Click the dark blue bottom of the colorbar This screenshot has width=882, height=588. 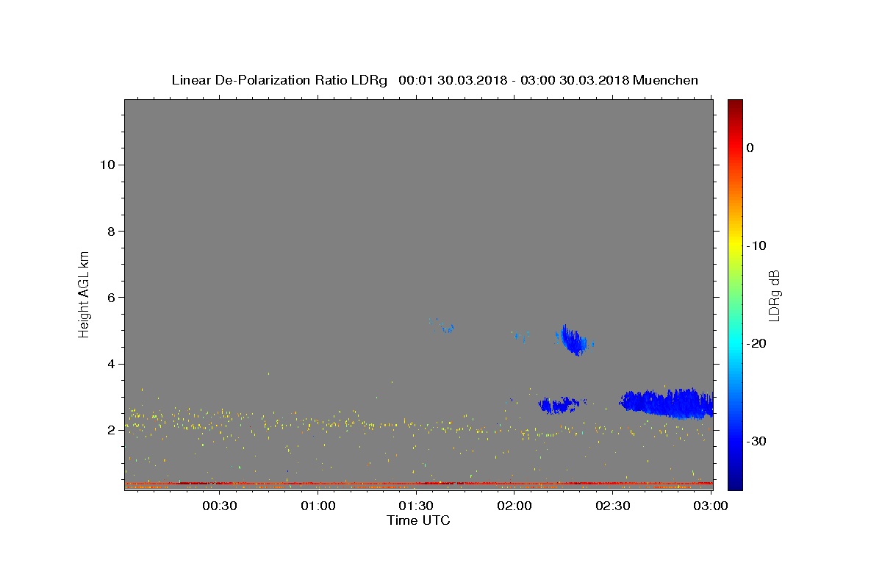(735, 481)
